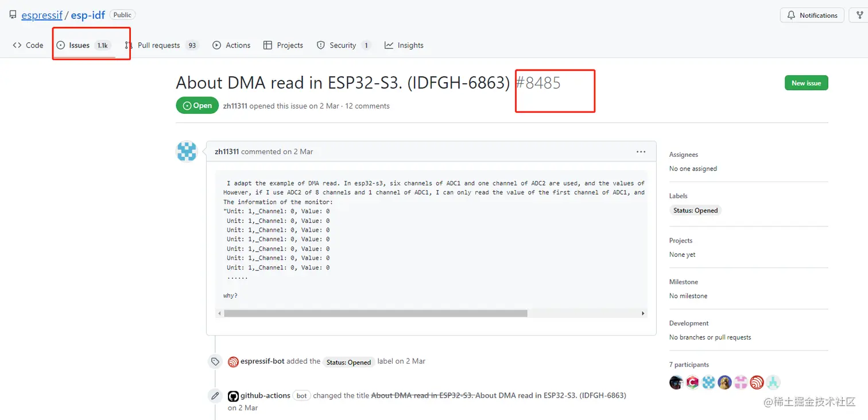868x420 pixels.
Task: Click 'No milestone' text
Action: pyautogui.click(x=688, y=296)
